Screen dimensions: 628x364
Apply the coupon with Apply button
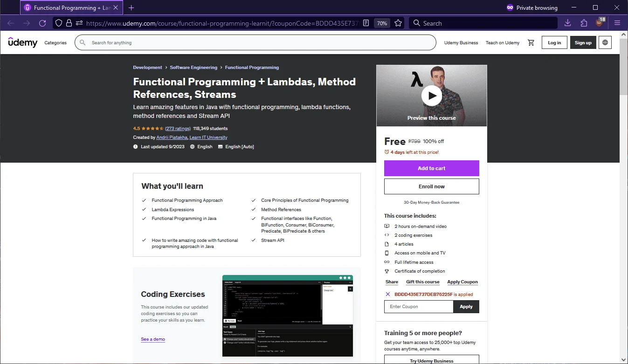(466, 307)
